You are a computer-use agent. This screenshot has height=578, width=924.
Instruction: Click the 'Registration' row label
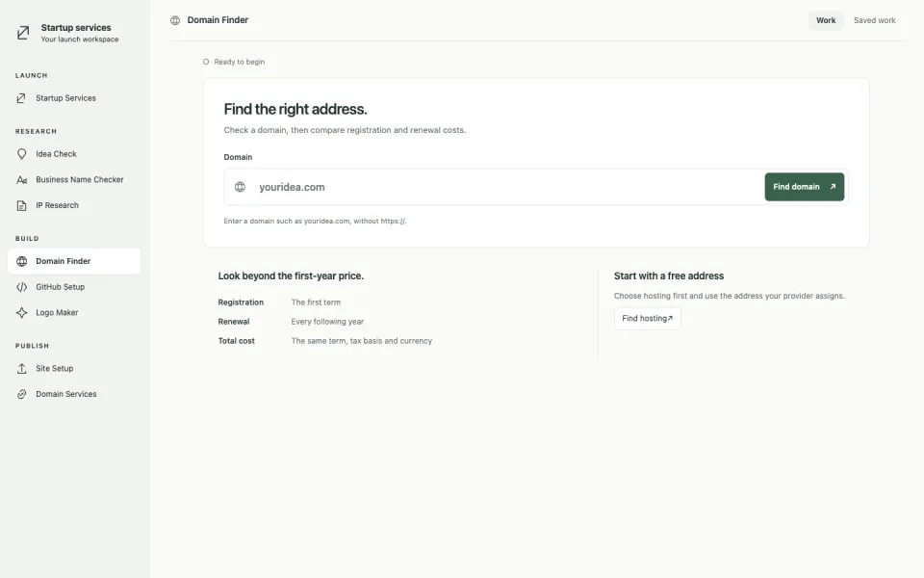click(241, 302)
